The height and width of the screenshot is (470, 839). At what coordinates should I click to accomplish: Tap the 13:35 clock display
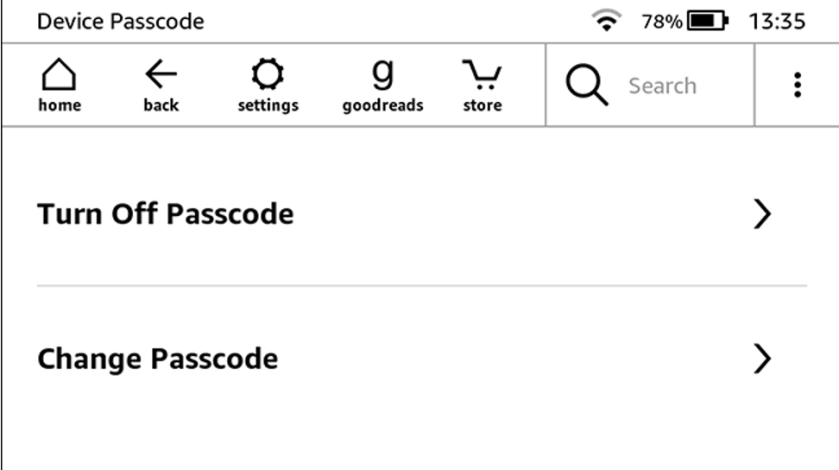click(x=776, y=21)
